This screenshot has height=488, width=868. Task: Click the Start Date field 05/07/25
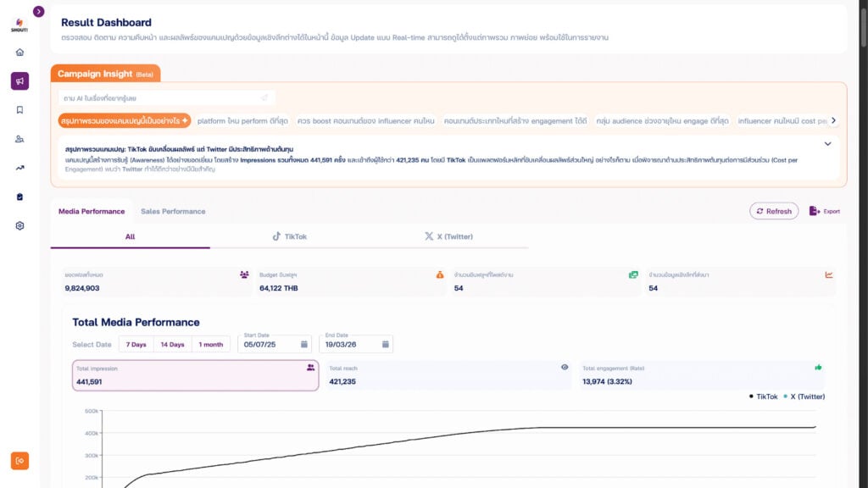[x=274, y=344]
